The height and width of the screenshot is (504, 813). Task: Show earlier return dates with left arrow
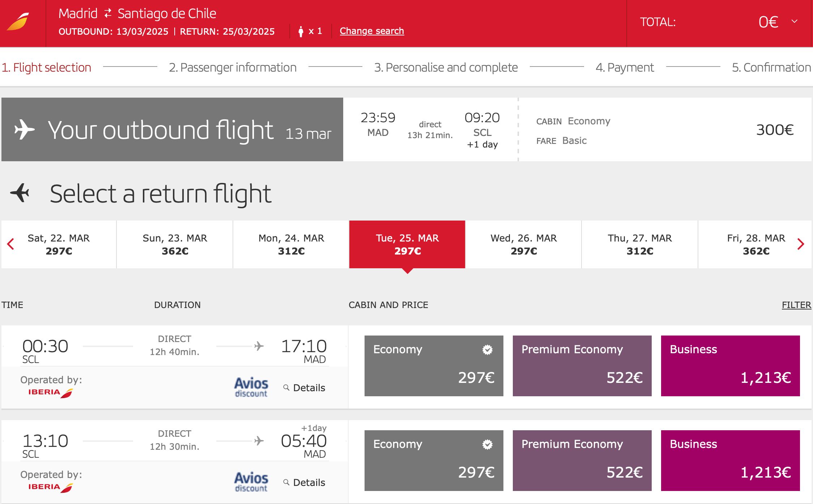pos(10,244)
